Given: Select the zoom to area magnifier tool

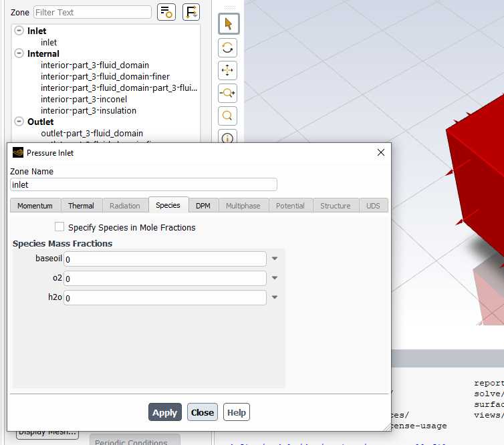Looking at the screenshot, I should pyautogui.click(x=228, y=116).
